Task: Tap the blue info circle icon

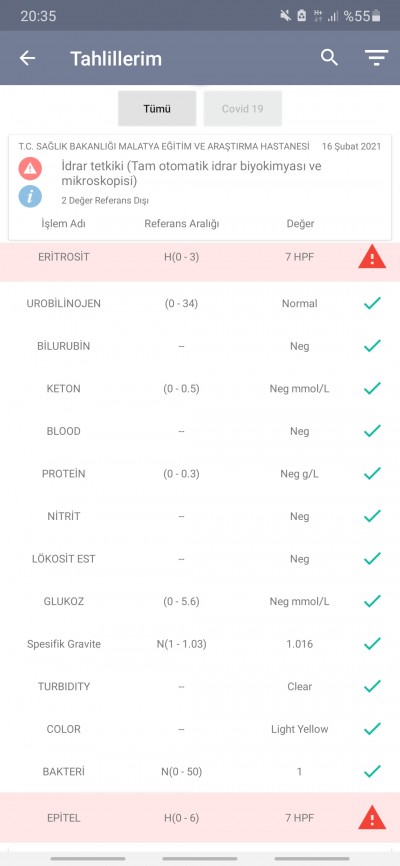Action: (30, 196)
